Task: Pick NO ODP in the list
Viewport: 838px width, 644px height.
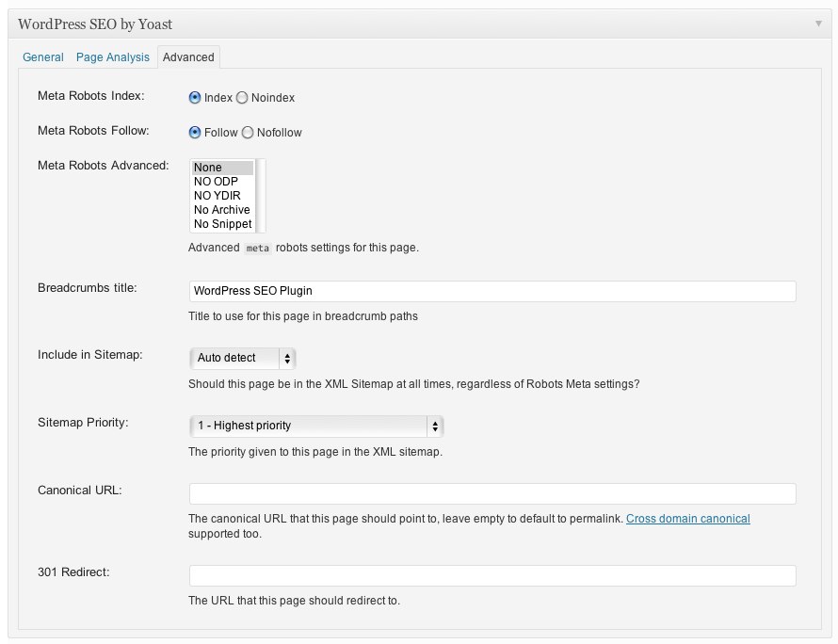Action: [222, 181]
